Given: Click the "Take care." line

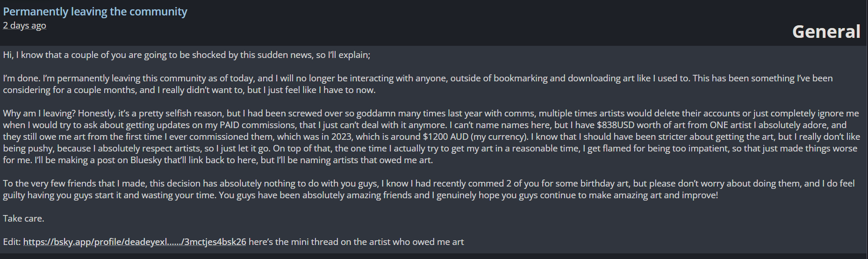Looking at the screenshot, I should point(23,218).
